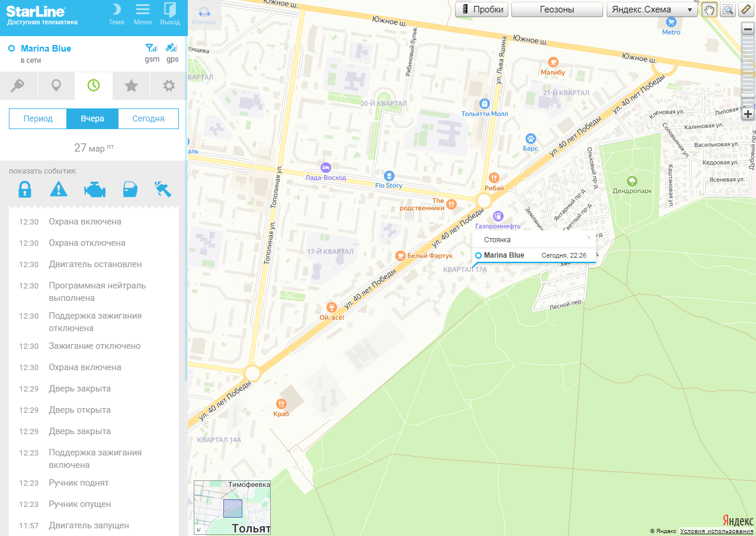Select the map ruler measurement tool
This screenshot has height=536, width=756.
(x=745, y=9)
